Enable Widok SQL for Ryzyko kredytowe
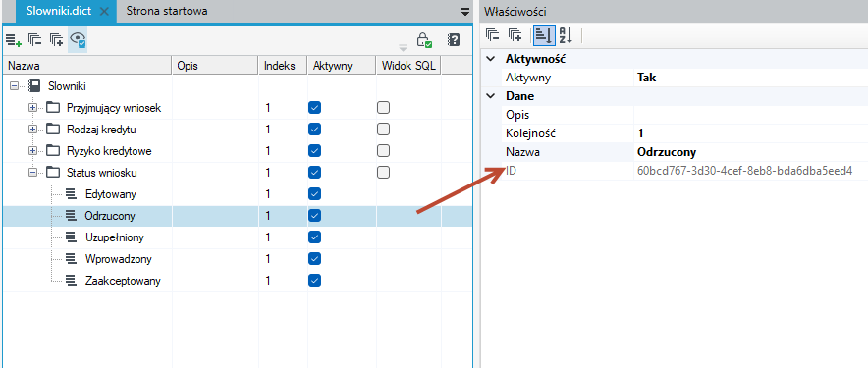Viewport: 868px width, 368px height. pyautogui.click(x=383, y=151)
